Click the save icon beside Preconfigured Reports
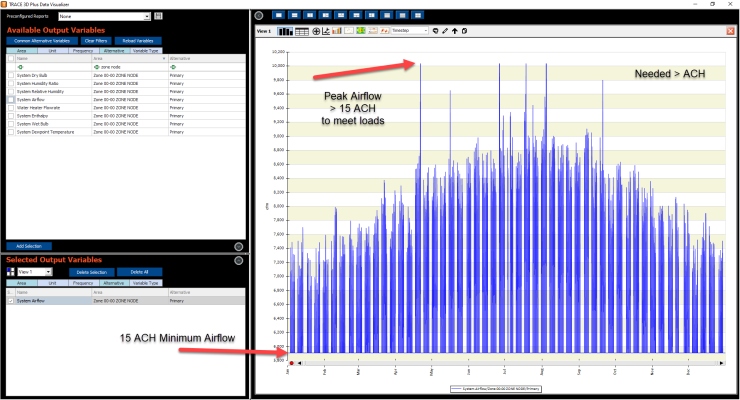The height and width of the screenshot is (400, 740). pos(158,17)
